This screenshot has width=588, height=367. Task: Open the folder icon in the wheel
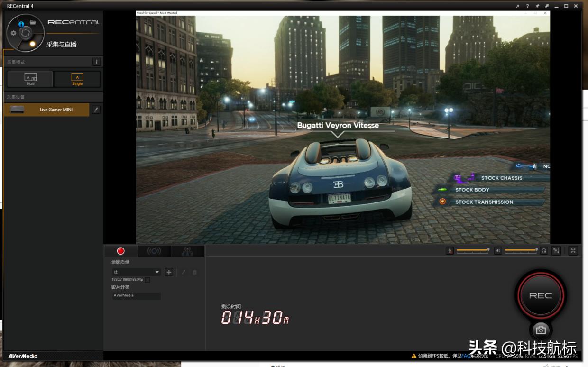(x=33, y=22)
